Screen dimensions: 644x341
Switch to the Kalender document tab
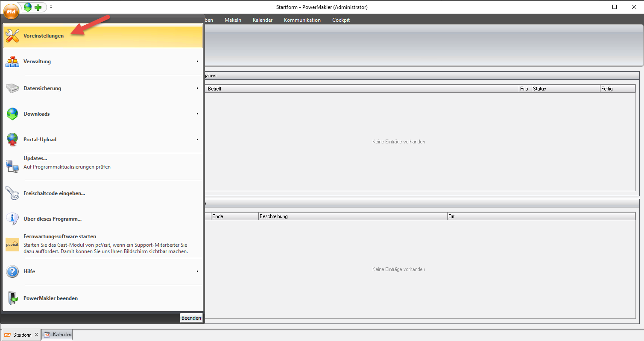point(57,335)
